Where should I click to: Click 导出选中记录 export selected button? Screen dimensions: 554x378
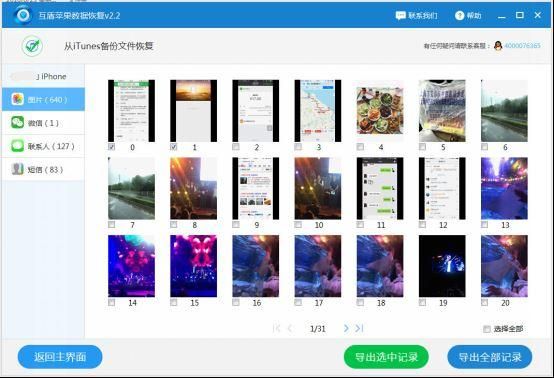point(386,357)
